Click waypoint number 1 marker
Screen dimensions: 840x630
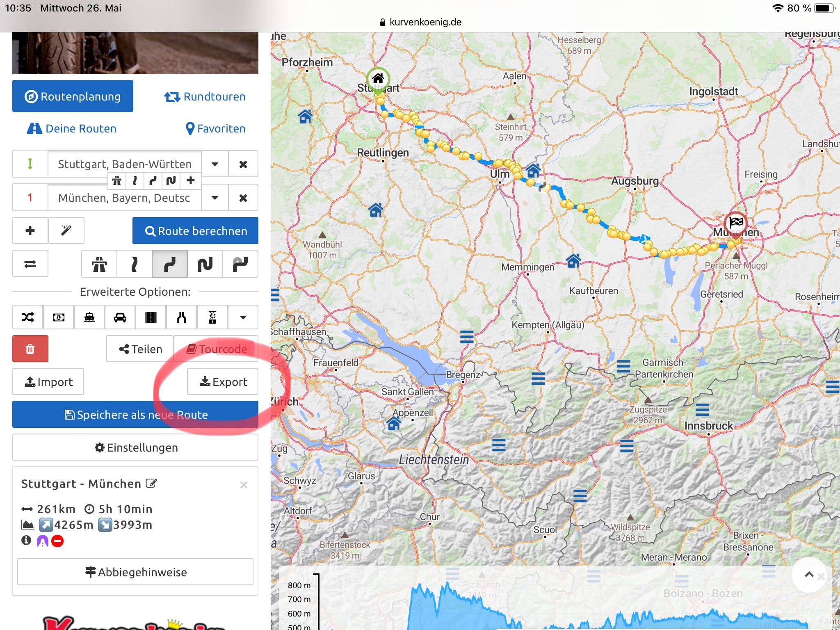[30, 198]
